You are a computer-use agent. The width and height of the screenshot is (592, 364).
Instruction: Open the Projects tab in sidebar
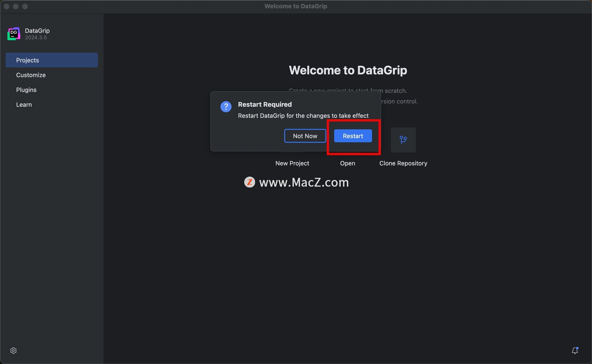[51, 60]
